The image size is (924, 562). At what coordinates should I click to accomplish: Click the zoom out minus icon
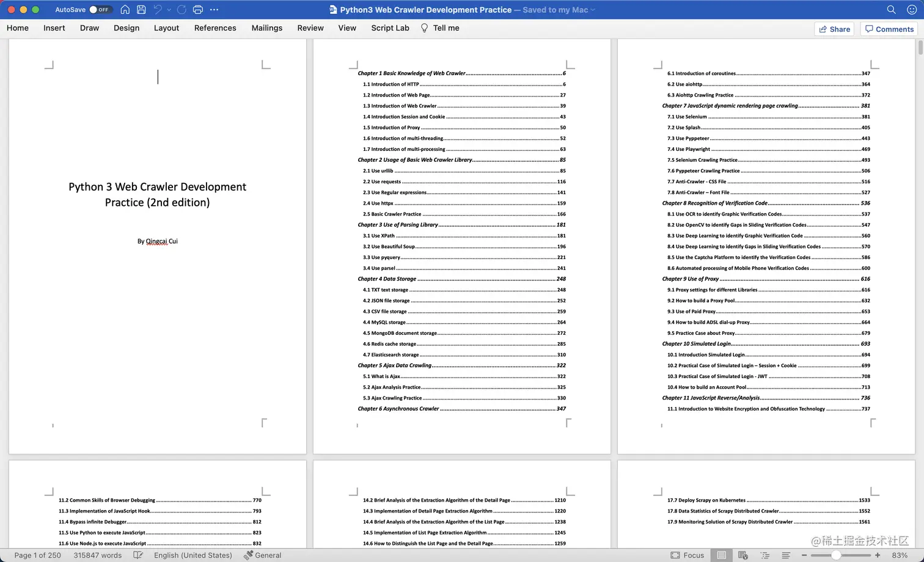pos(804,555)
